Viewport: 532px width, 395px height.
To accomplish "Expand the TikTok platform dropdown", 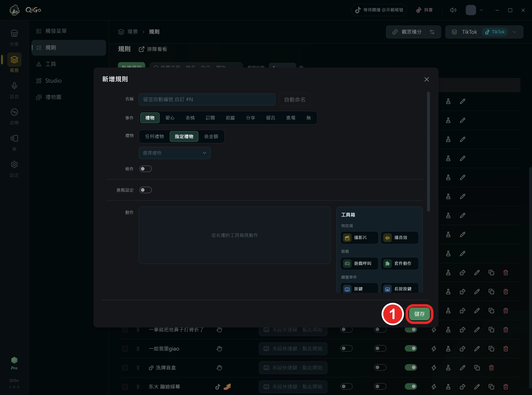I will [x=514, y=32].
